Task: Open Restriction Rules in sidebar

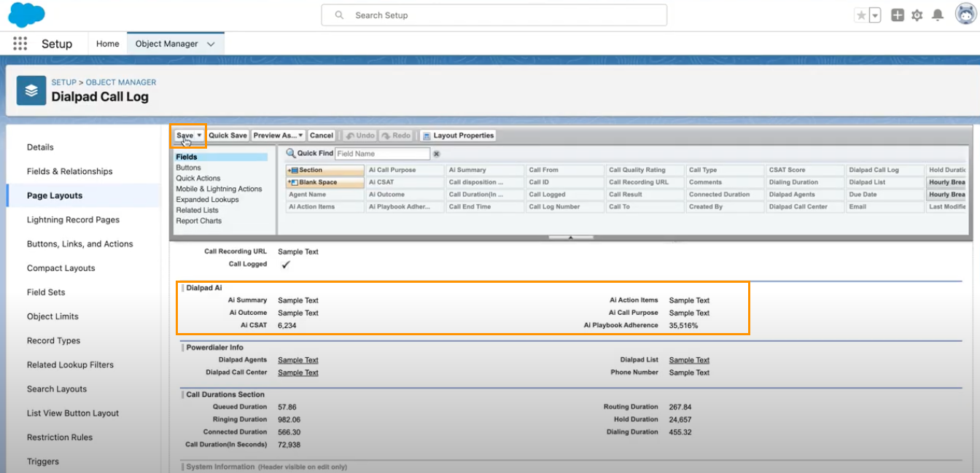Action: (x=60, y=437)
